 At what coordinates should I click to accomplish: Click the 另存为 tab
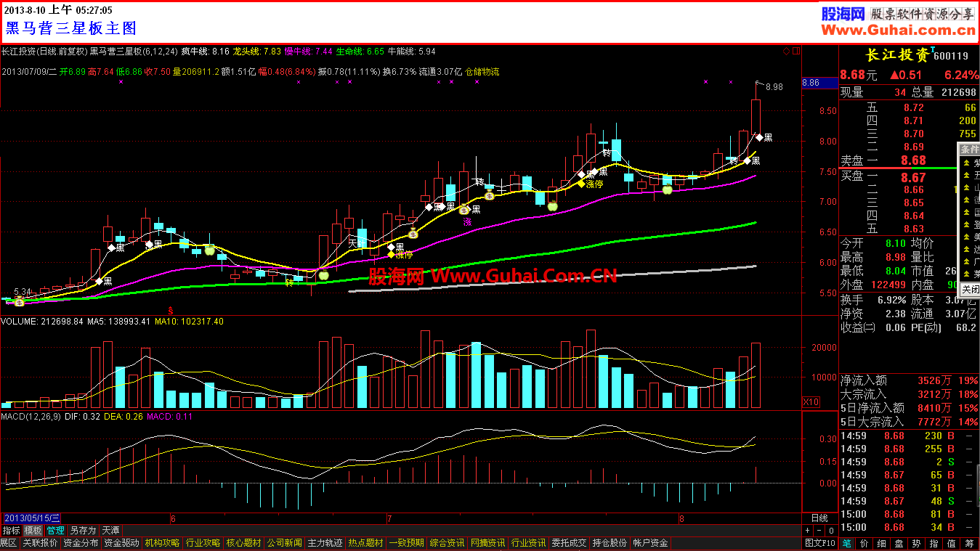[x=83, y=531]
